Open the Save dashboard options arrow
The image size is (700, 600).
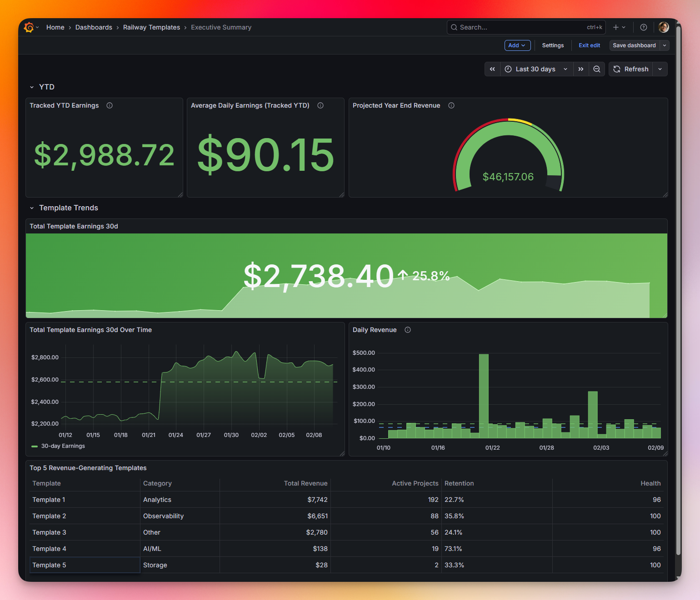[x=664, y=45]
